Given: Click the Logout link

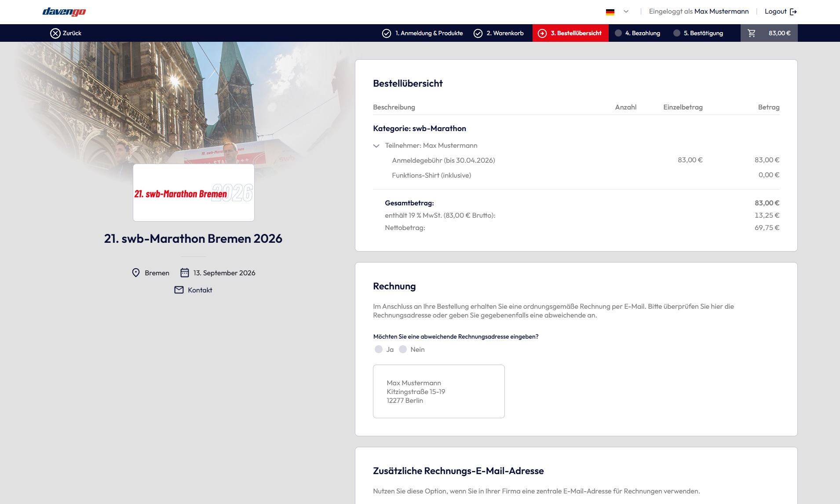Looking at the screenshot, I should (780, 11).
